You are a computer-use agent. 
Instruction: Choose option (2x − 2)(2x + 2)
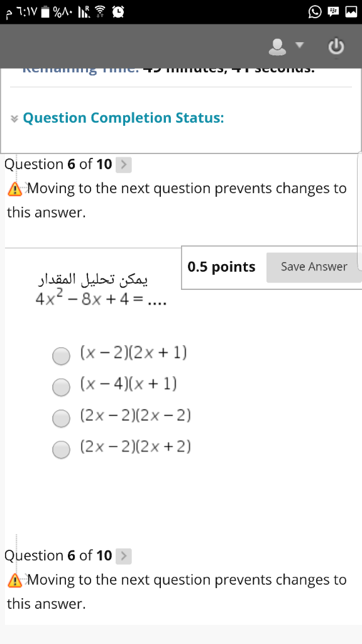61,449
